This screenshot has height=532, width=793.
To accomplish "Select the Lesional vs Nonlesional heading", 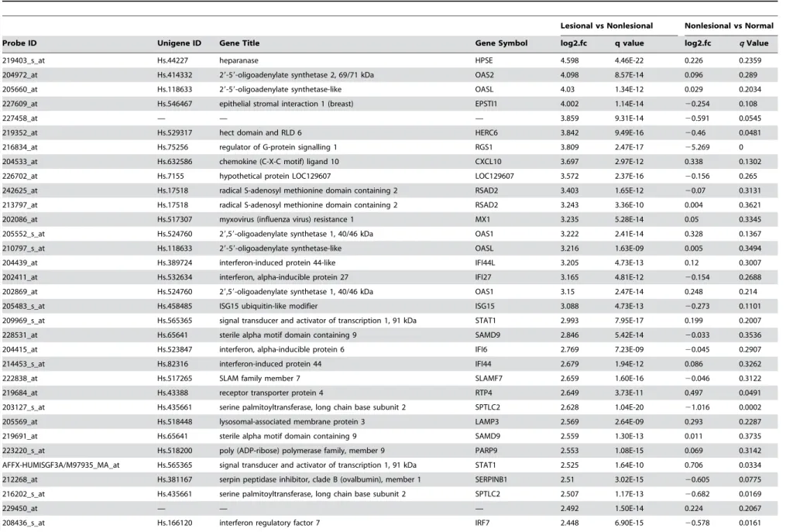I will [606, 26].
